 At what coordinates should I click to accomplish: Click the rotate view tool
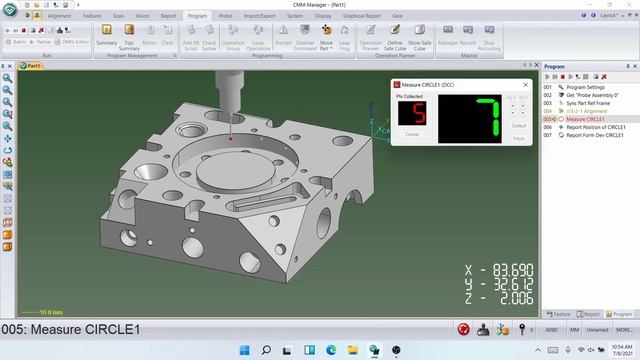pyautogui.click(x=7, y=150)
